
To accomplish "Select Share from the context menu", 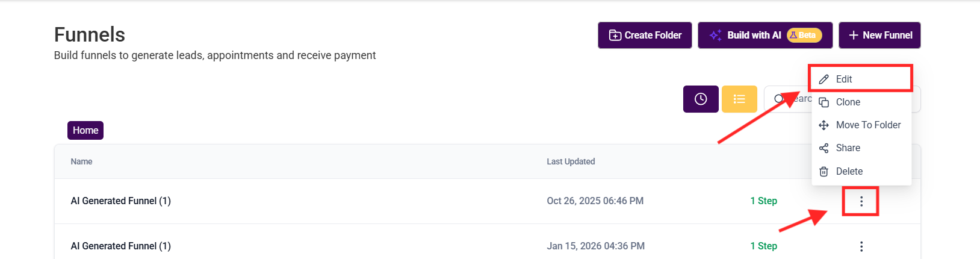I will pyautogui.click(x=848, y=148).
